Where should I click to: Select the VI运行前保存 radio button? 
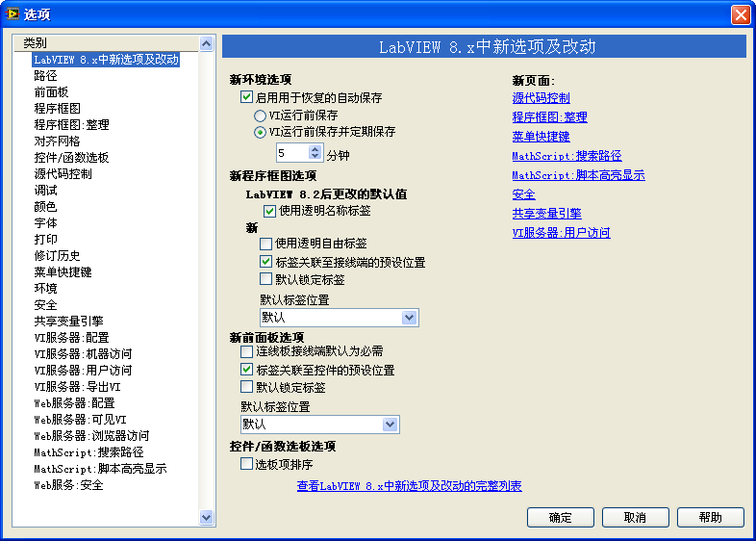pos(260,116)
